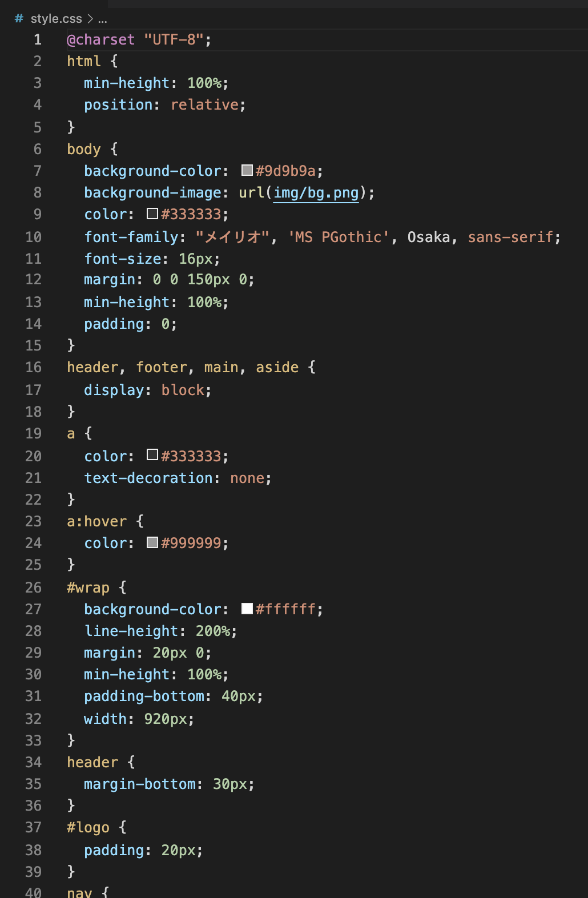Click the #wrap selector
This screenshot has height=898, width=588.
(x=88, y=587)
